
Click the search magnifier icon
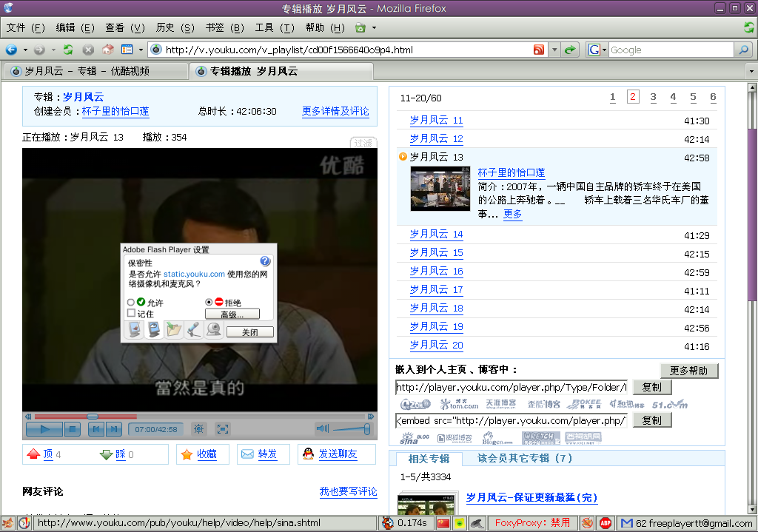click(743, 50)
